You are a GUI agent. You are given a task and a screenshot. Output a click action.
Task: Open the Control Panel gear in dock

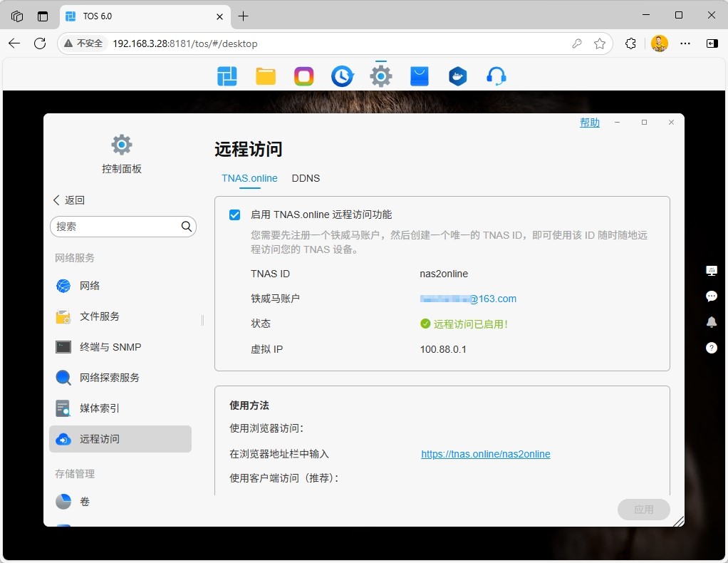(380, 76)
